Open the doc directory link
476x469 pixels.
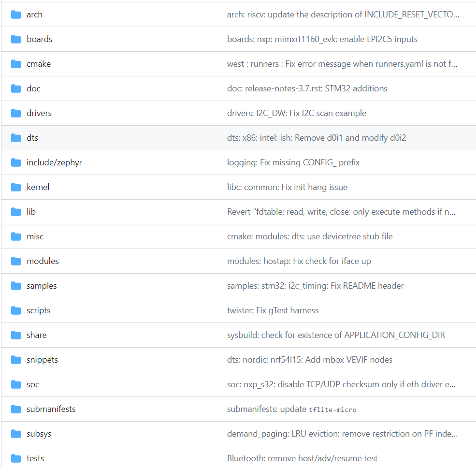click(x=33, y=88)
